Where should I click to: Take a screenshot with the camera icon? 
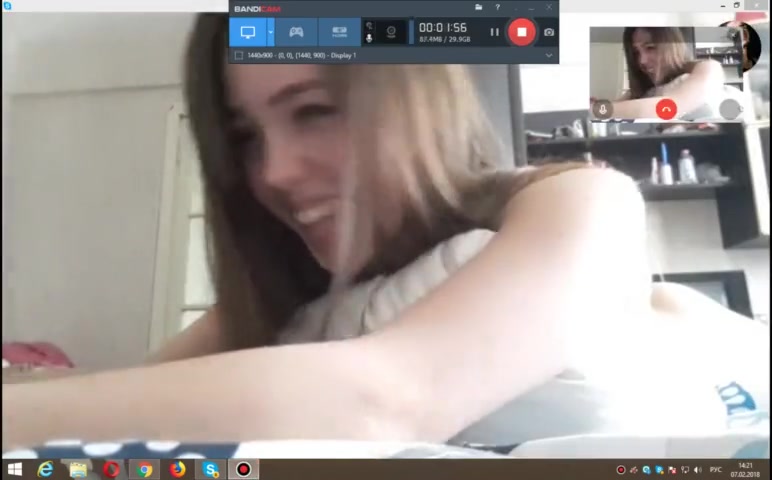(548, 32)
